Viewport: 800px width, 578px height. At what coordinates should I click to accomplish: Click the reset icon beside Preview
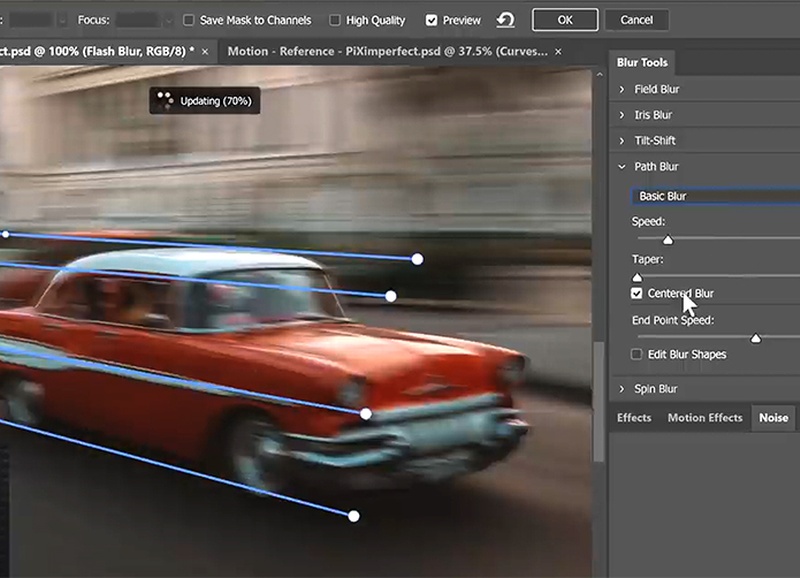tap(506, 19)
